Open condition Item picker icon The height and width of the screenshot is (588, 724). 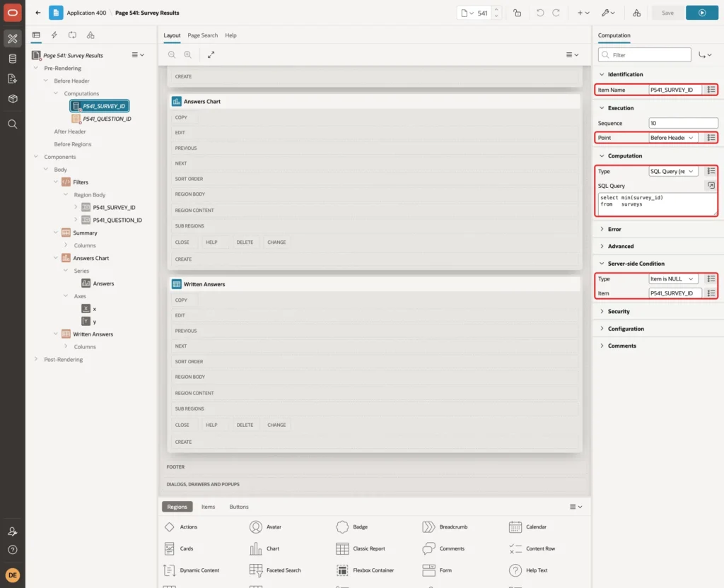(711, 293)
